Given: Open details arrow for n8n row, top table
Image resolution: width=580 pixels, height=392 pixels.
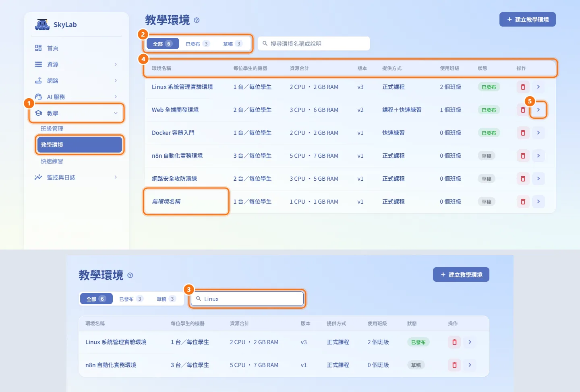Looking at the screenshot, I should pos(539,156).
